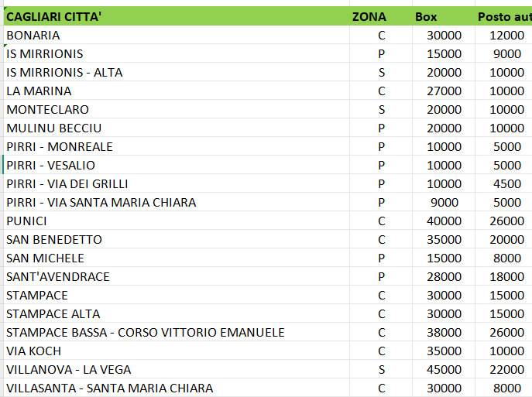Select the Box column header
Screen dimensions: 532x397
tap(426, 16)
